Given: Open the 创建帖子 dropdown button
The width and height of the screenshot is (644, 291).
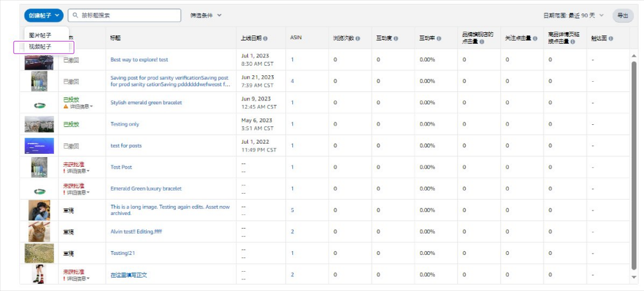Looking at the screenshot, I should [x=44, y=15].
